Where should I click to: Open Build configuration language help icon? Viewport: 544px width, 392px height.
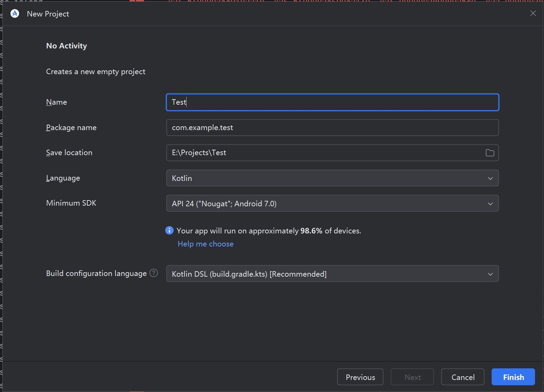click(154, 273)
